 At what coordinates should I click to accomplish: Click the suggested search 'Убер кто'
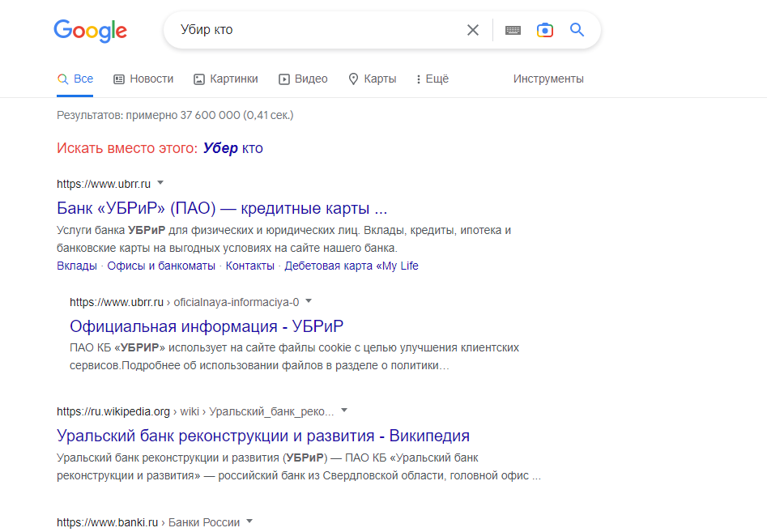[x=232, y=148]
